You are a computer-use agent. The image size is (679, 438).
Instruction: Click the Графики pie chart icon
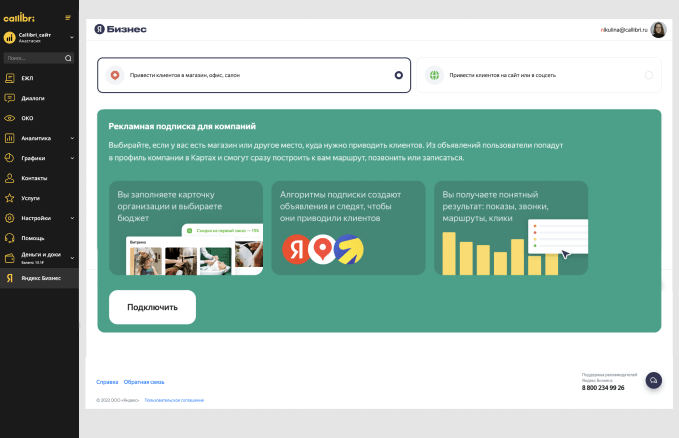point(10,158)
